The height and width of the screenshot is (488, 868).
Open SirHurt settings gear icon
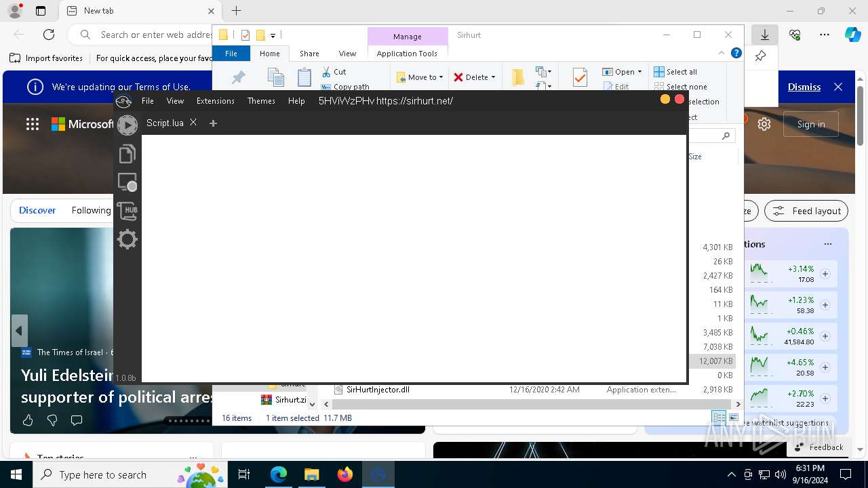click(127, 239)
